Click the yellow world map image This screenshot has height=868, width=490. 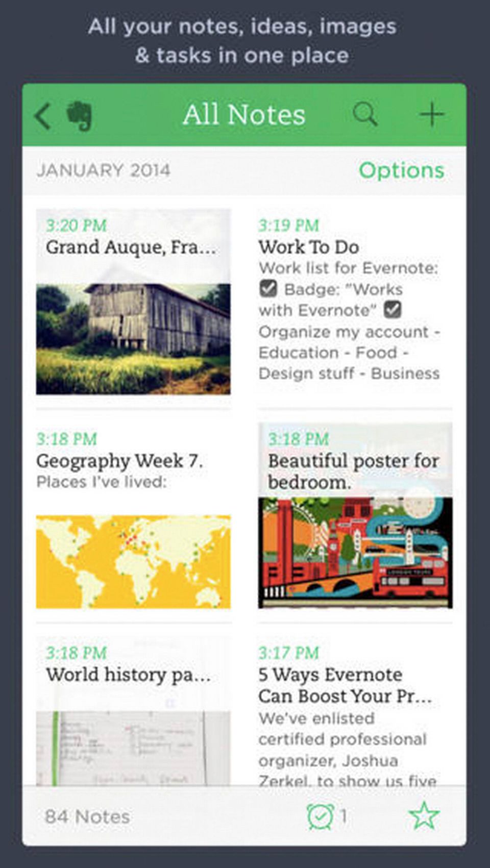(x=133, y=561)
